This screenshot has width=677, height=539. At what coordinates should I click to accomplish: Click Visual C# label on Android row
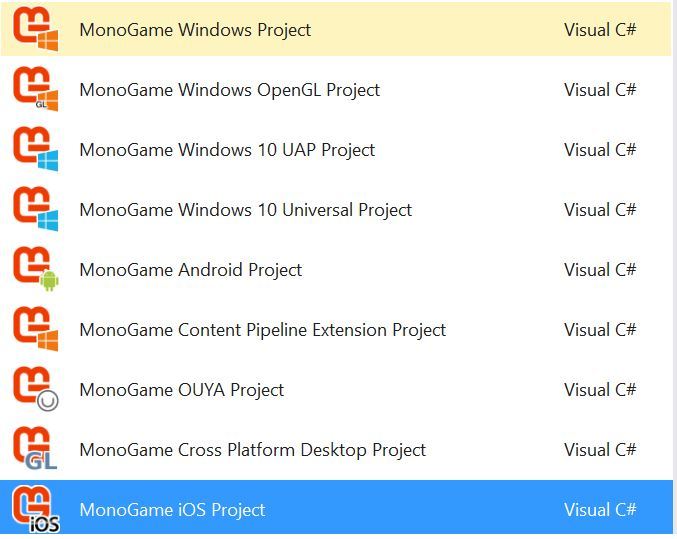click(x=600, y=270)
